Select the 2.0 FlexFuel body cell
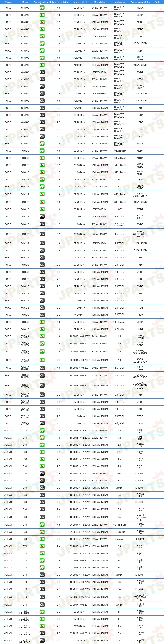Screen dimensions: 164x644 tap(119, 532)
